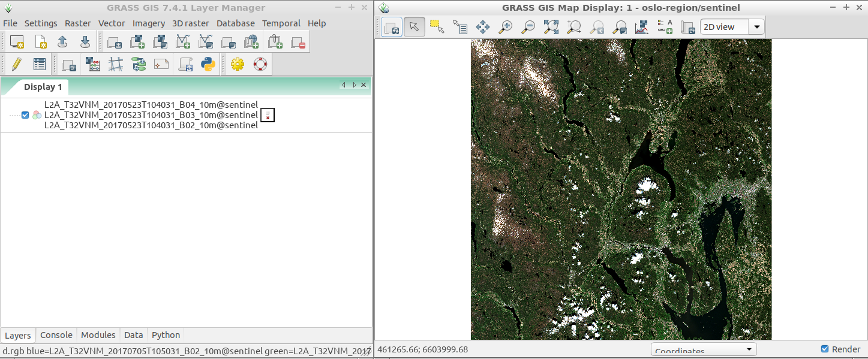Open the graphical modeler icon
The width and height of the screenshot is (868, 359).
click(x=139, y=64)
